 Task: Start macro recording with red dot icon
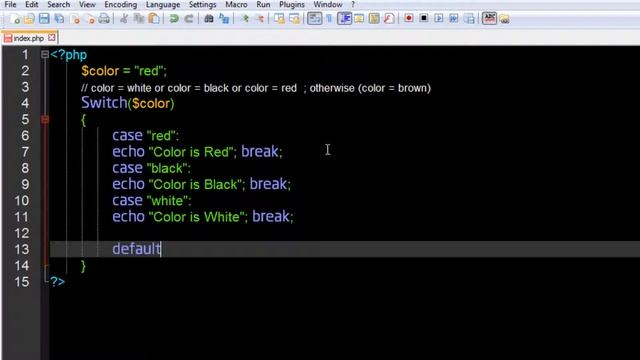[x=409, y=19]
